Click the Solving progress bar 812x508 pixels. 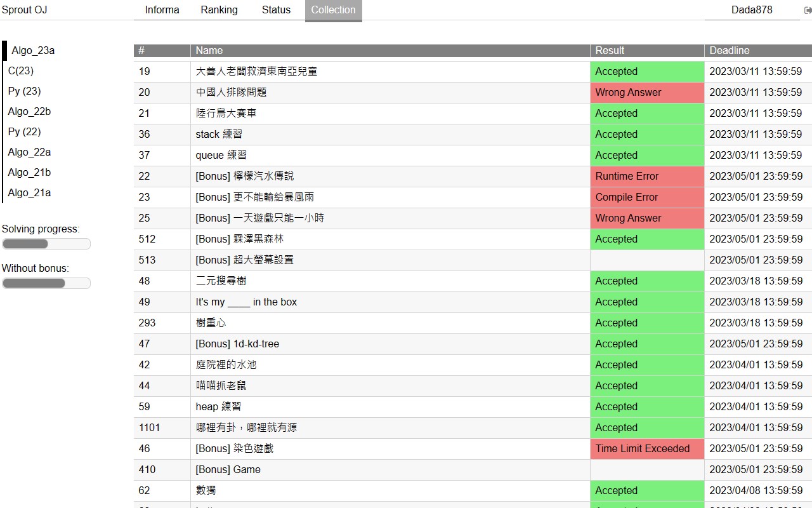point(46,244)
